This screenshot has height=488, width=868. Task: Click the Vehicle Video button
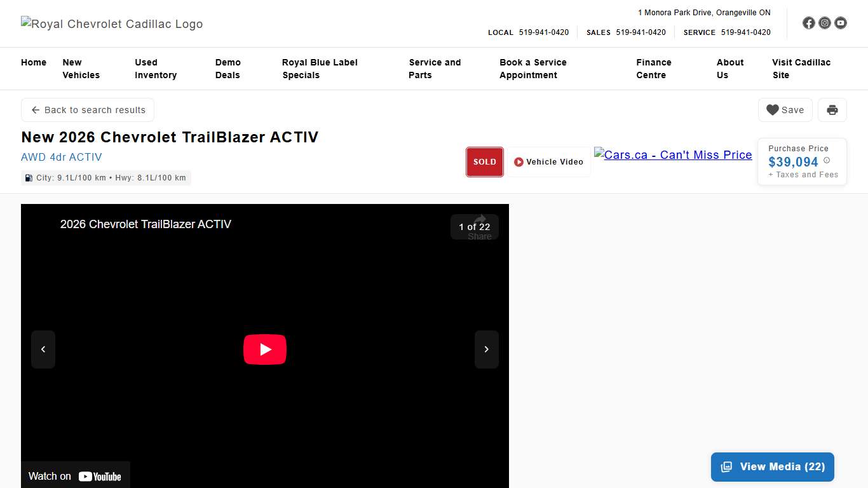pos(548,162)
